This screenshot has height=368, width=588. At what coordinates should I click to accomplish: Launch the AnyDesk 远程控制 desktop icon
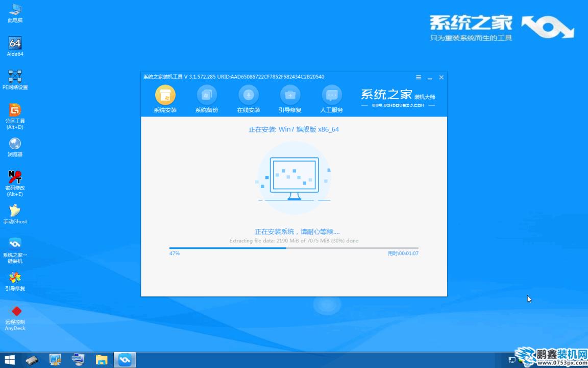pos(15,318)
